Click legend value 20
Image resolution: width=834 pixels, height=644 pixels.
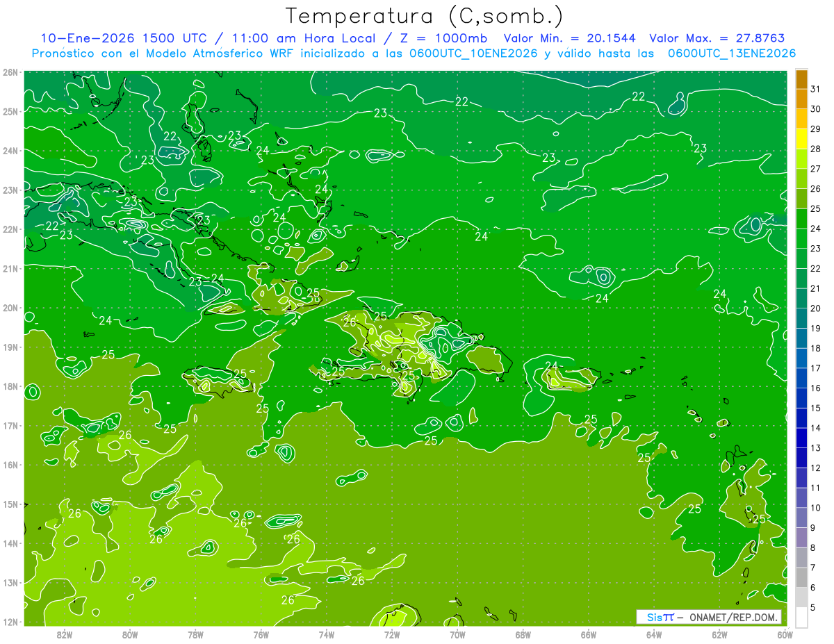[816, 309]
